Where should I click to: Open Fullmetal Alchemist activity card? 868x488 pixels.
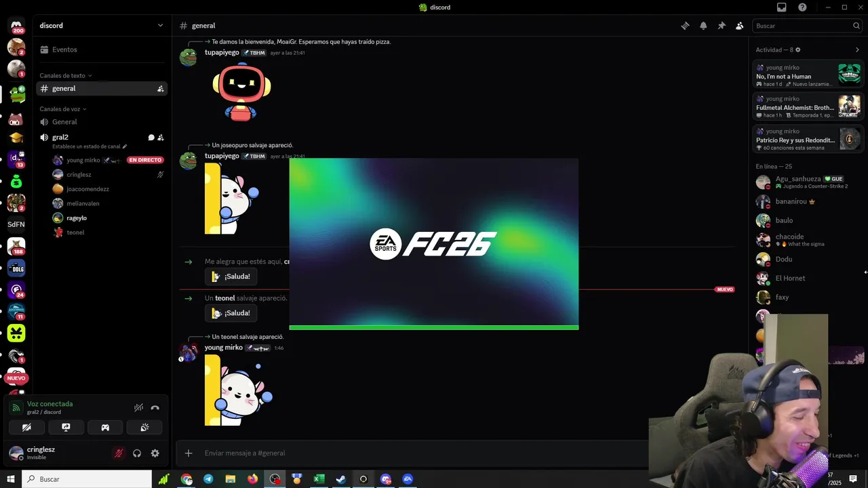808,106
